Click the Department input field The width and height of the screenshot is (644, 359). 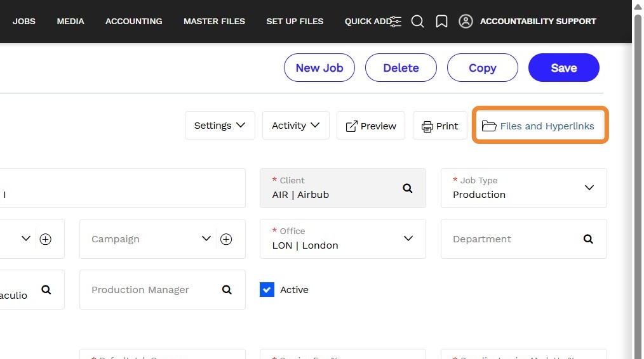coord(524,238)
